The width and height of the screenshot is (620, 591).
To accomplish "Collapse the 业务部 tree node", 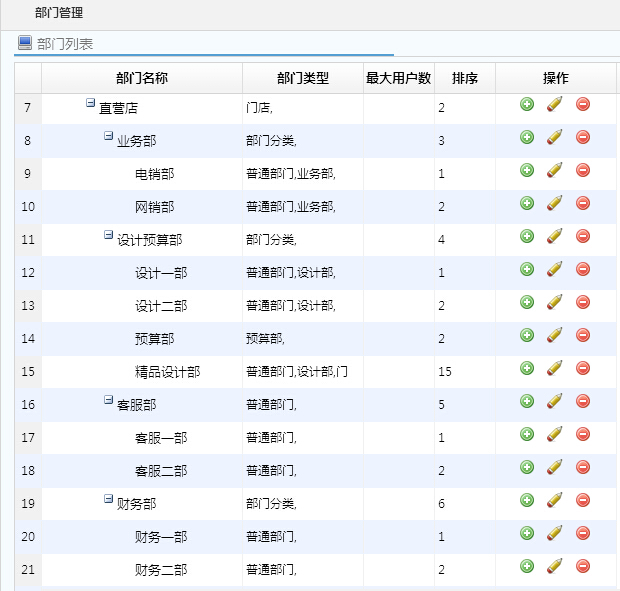I will pos(109,136).
